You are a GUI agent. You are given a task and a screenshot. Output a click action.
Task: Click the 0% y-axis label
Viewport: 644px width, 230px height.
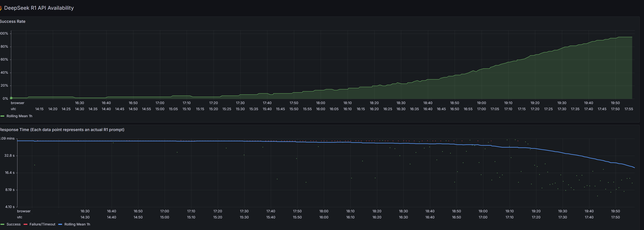(x=5, y=98)
